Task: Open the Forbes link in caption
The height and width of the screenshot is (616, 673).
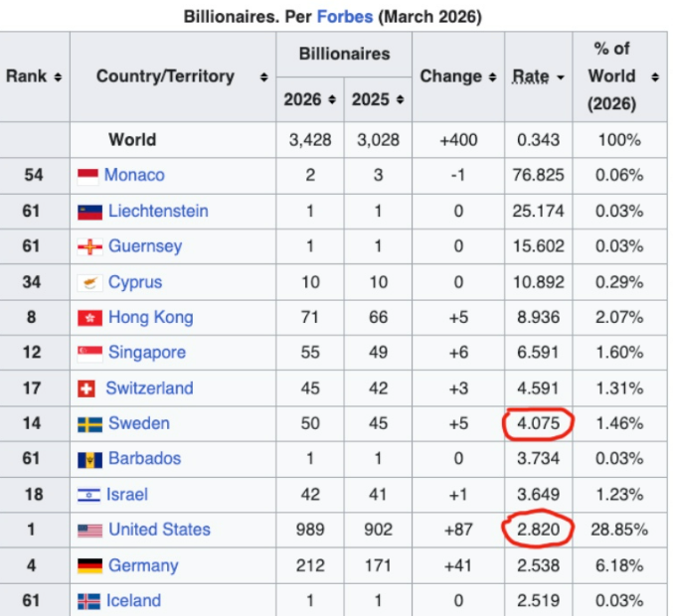Action: point(345,17)
